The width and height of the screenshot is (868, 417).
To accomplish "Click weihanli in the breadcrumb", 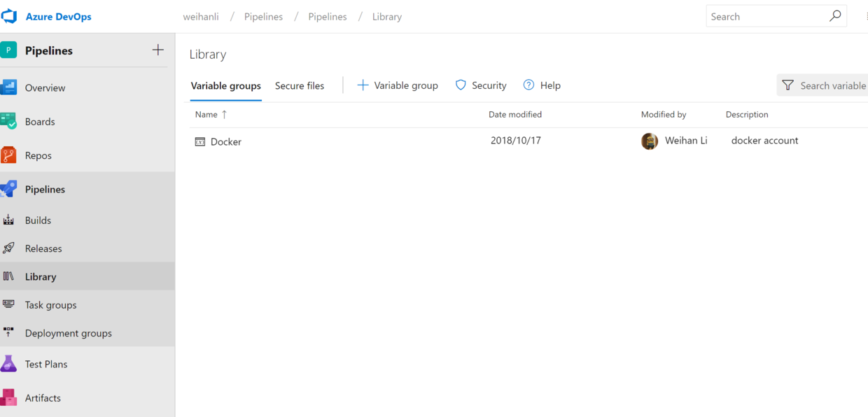I will click(x=201, y=17).
